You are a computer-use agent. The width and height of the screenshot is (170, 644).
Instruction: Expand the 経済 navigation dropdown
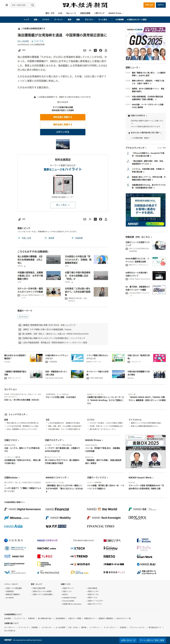coord(70,19)
